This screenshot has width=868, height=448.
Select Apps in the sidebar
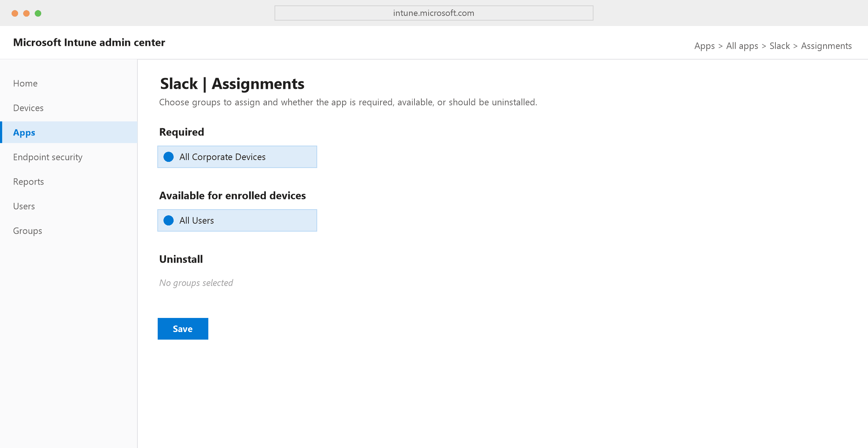click(69, 133)
